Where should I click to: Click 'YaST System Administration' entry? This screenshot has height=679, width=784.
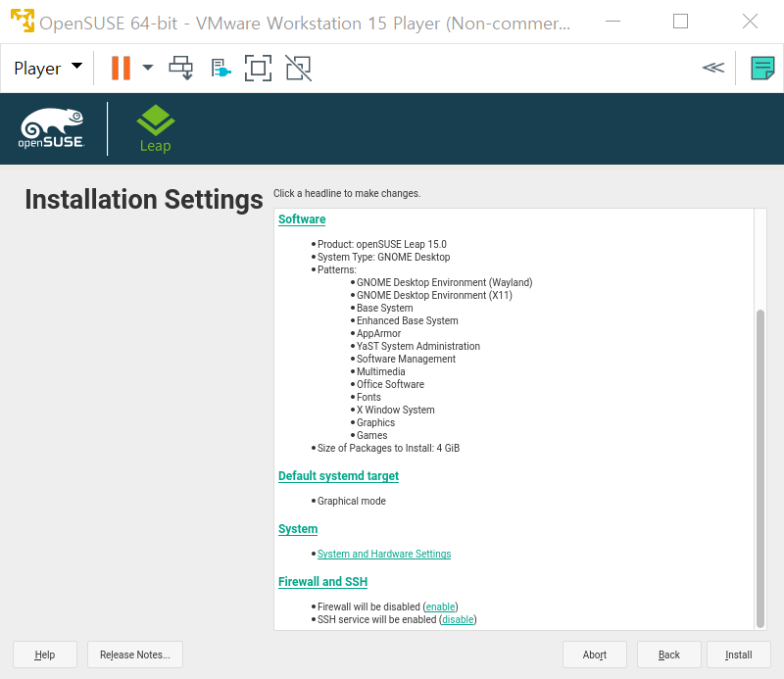click(418, 346)
